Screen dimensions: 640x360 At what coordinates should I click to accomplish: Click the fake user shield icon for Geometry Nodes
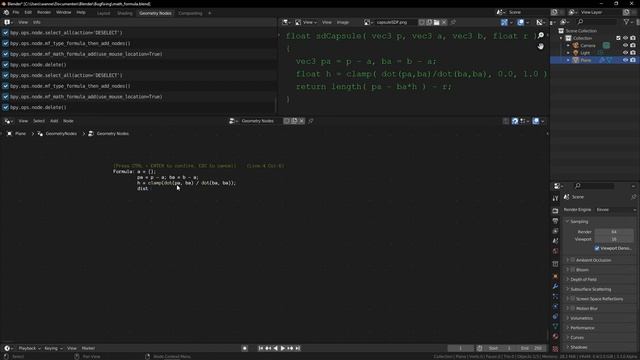287,121
